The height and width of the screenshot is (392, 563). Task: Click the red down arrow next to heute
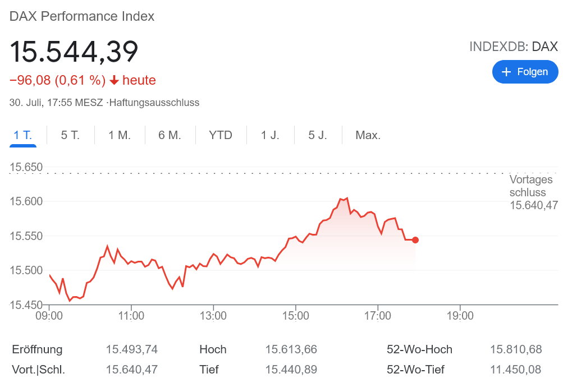click(x=114, y=81)
